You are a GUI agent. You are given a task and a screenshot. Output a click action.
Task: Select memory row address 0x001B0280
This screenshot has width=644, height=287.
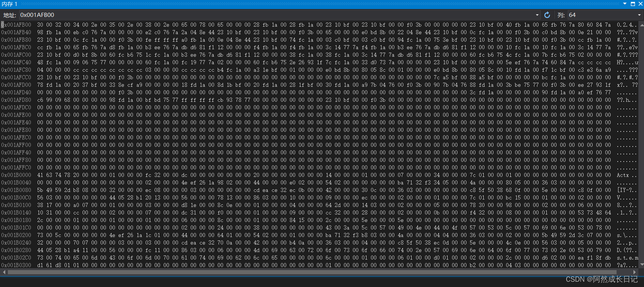pos(16,250)
